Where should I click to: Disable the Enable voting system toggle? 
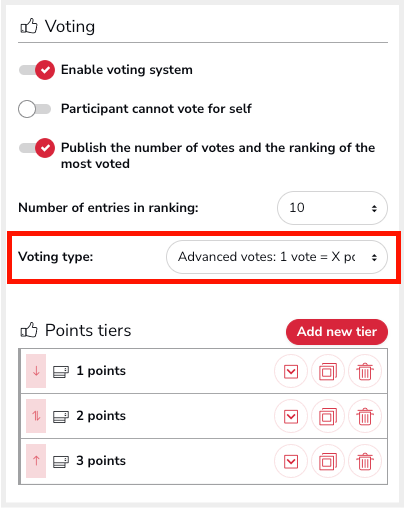click(37, 70)
